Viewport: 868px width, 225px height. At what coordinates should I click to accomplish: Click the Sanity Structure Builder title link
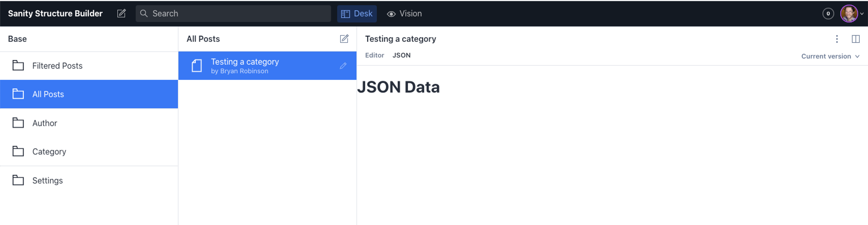pyautogui.click(x=55, y=14)
